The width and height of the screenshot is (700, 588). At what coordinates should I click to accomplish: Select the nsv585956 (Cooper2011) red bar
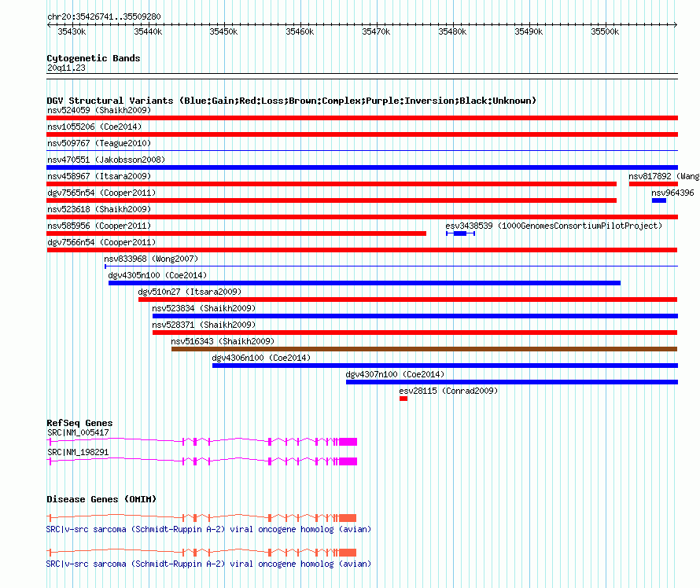point(236,233)
